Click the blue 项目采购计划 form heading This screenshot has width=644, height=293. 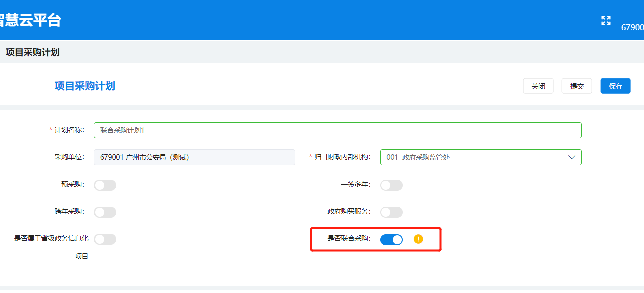pos(85,86)
